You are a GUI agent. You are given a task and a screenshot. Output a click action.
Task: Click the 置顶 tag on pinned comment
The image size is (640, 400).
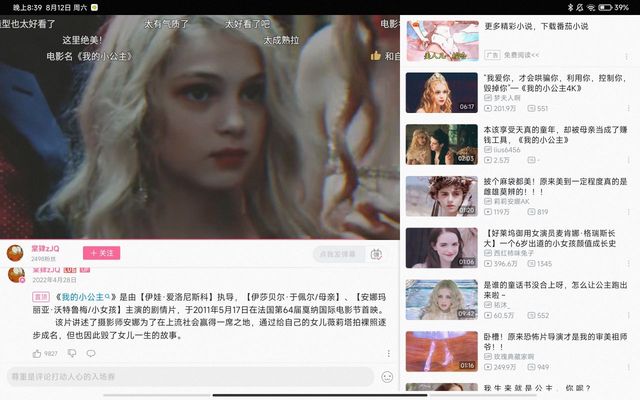[x=41, y=297]
